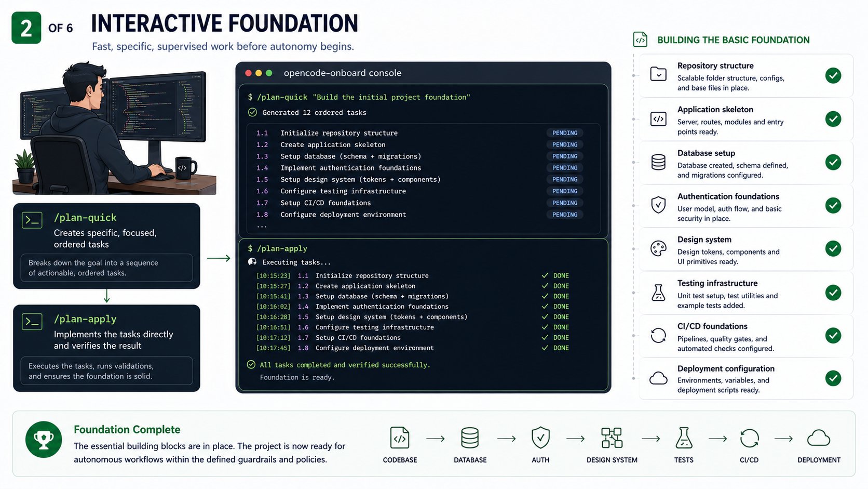Click the Deployment configuration cloud icon
The width and height of the screenshot is (868, 489).
pyautogui.click(x=658, y=378)
